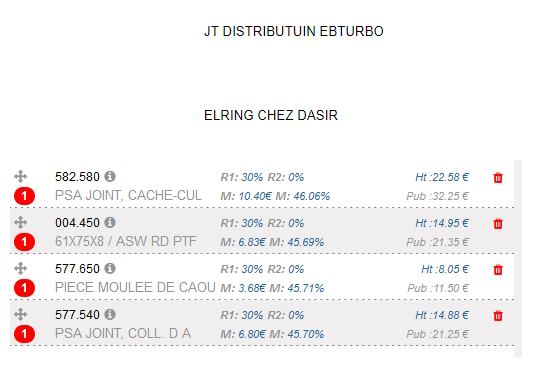Click the info icon for 577.540

tap(110, 314)
